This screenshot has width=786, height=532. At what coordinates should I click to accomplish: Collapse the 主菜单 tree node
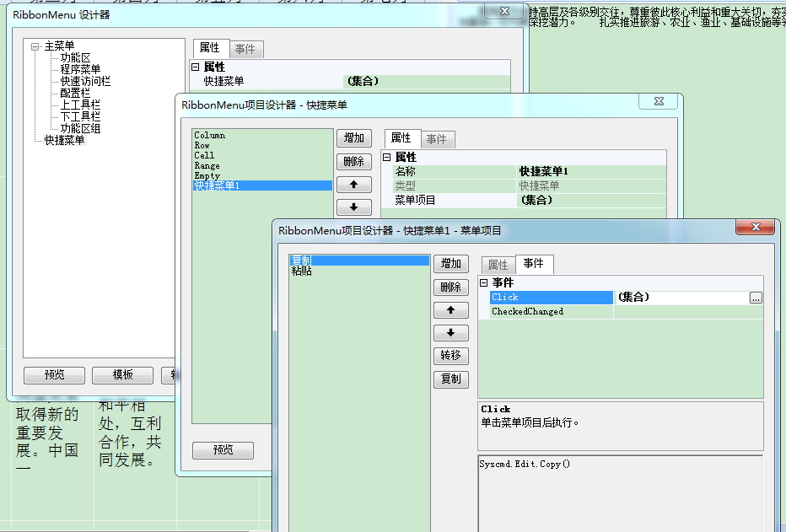click(x=35, y=46)
